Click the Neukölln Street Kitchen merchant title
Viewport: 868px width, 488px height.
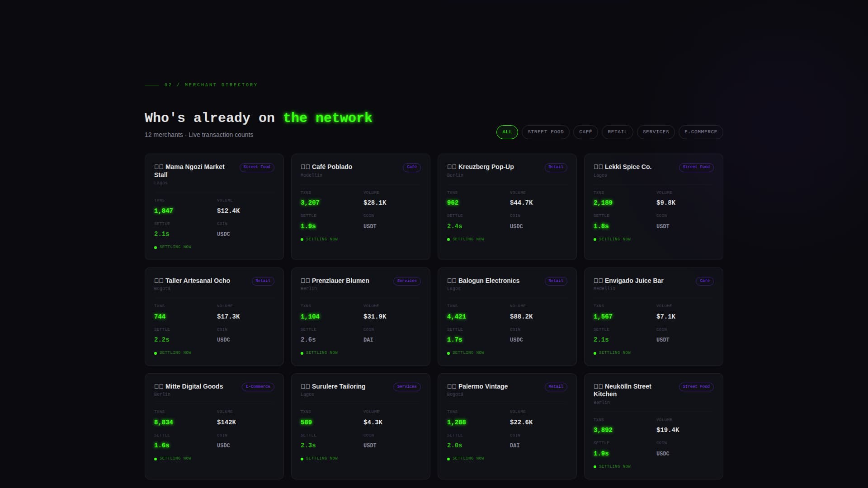(x=623, y=390)
